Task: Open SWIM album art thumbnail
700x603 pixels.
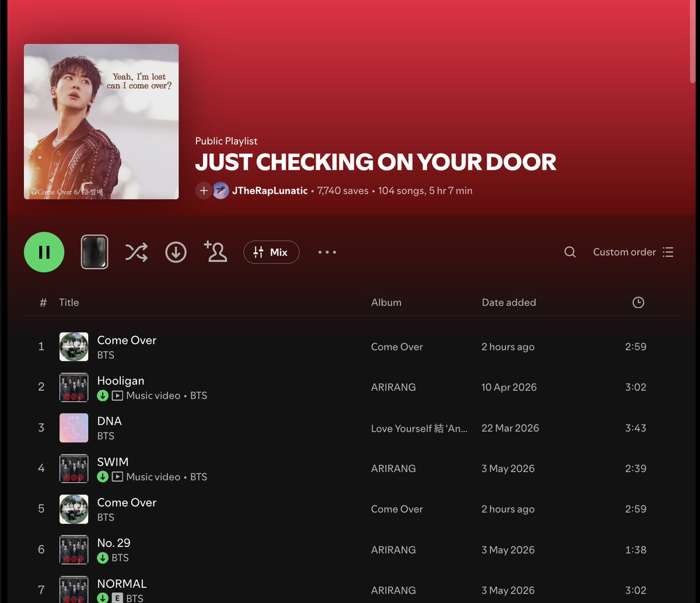Action: [x=74, y=468]
